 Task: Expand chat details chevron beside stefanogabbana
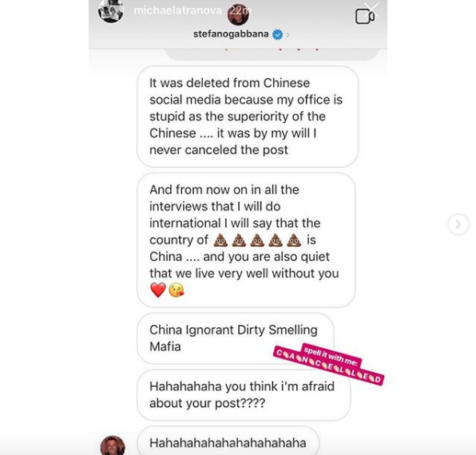(x=288, y=35)
